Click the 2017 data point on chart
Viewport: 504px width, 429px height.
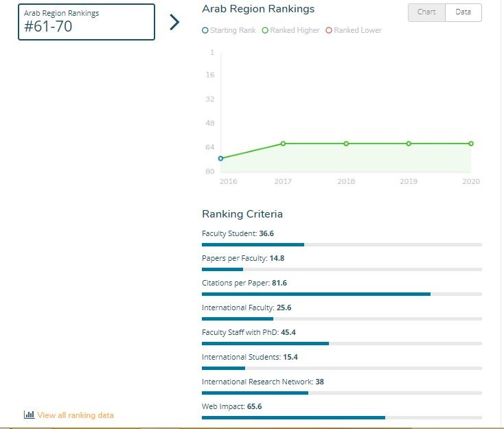[x=283, y=143]
